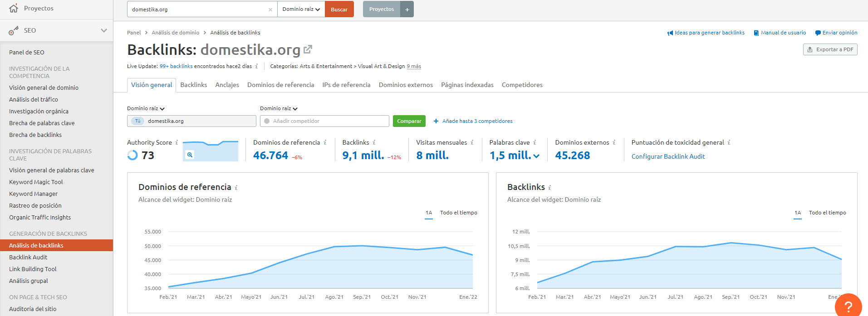Click the Authority Score donut indicator

[x=132, y=155]
